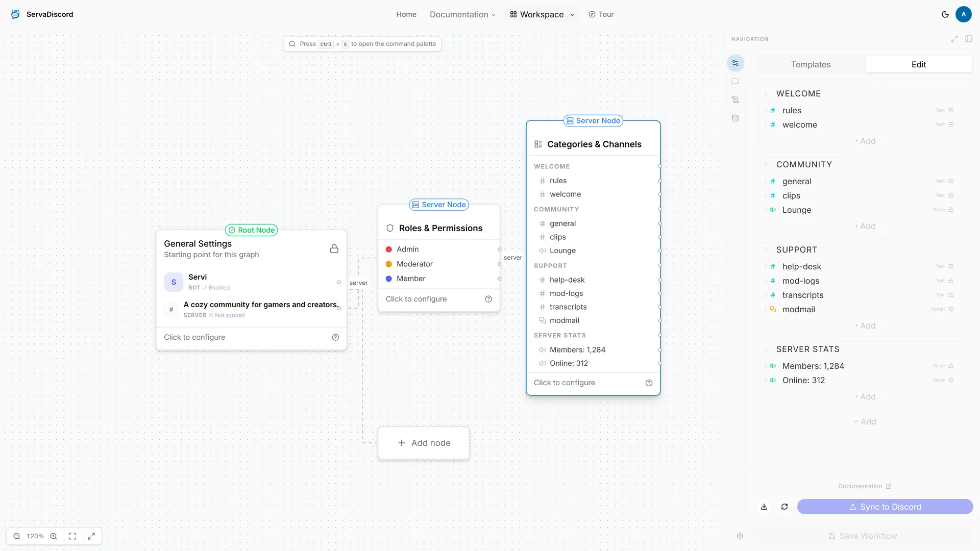Click the ServaDiscord logo icon
Viewport: 980px width, 551px height.
tap(15, 14)
